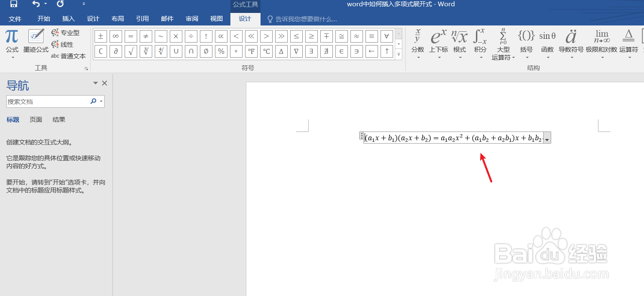Viewport: 644px width, 296px height.
Task: Expand the 分数 fraction structures
Action: click(418, 44)
